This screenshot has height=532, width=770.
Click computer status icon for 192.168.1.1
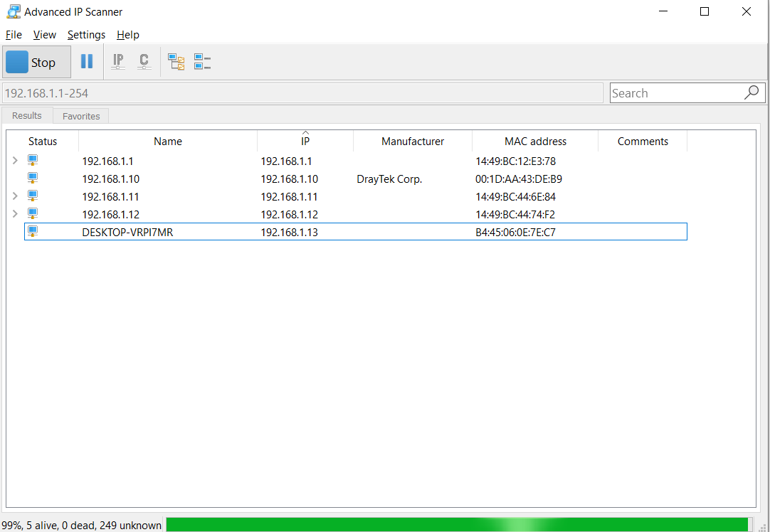33,160
